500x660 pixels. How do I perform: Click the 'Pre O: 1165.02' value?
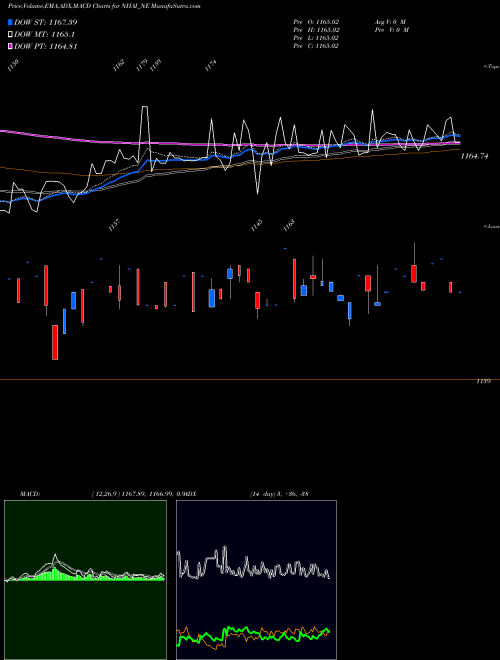click(316, 22)
